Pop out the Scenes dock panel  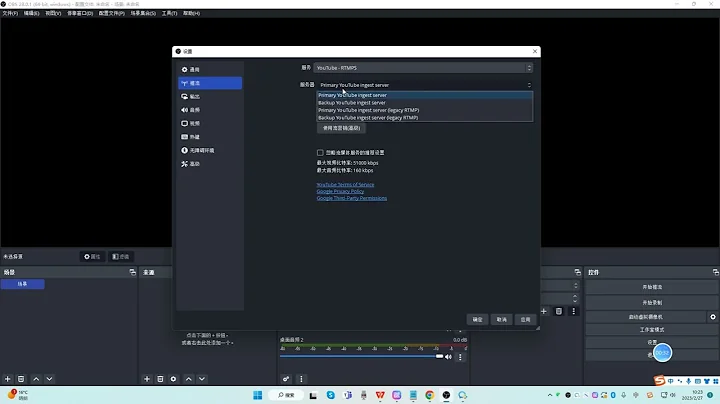click(133, 272)
